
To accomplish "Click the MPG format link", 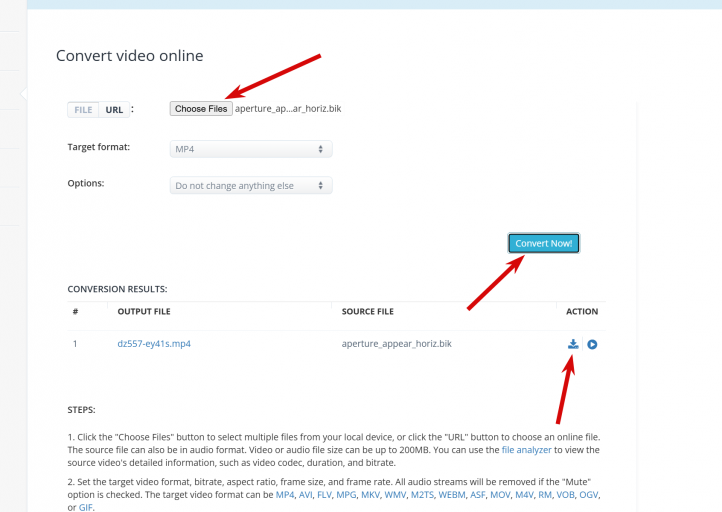I will pos(346,495).
